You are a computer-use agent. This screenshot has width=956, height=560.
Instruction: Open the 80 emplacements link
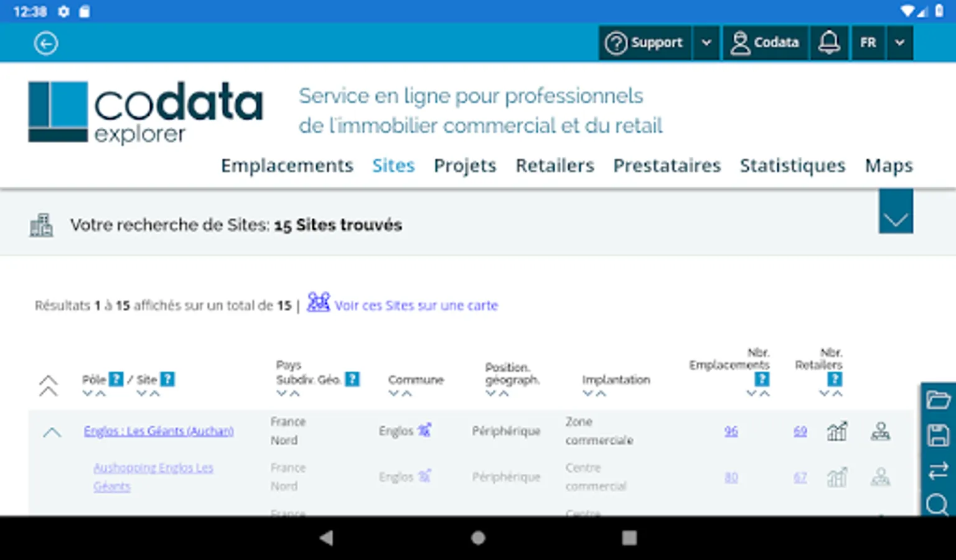pyautogui.click(x=731, y=477)
